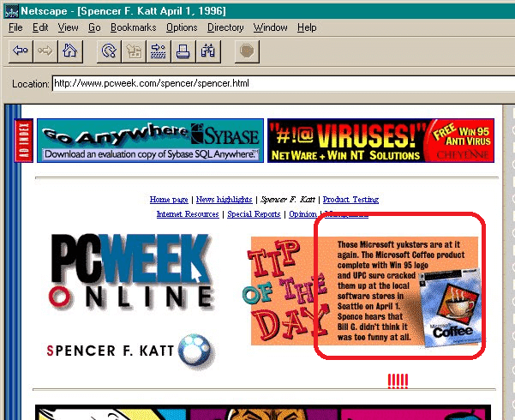The height and width of the screenshot is (420, 515).
Task: Visit the Product Testing link
Action: click(x=350, y=200)
